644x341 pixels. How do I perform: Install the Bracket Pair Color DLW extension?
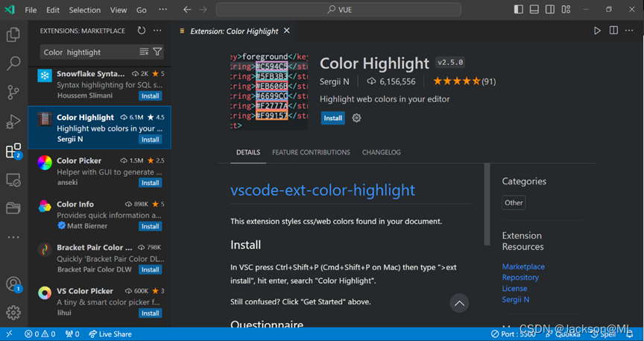point(151,269)
